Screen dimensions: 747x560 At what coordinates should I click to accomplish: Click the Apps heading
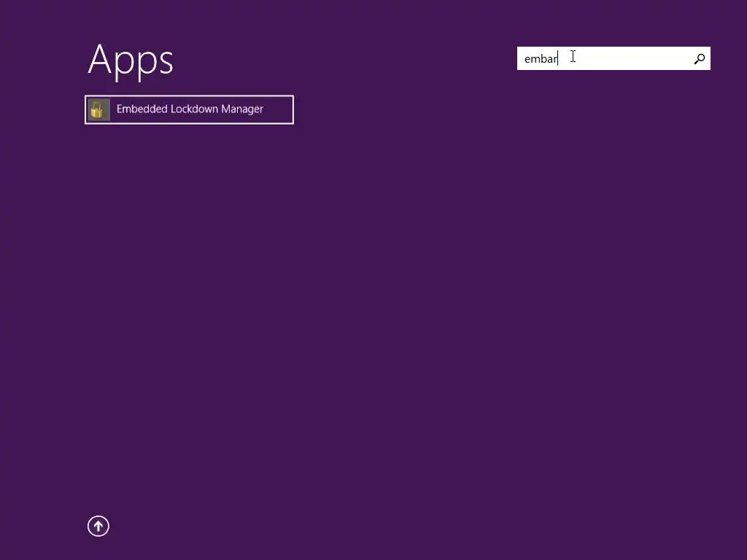[131, 61]
